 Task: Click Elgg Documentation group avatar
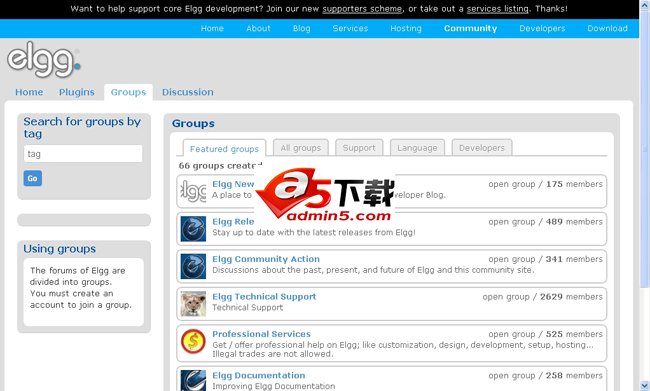[193, 380]
